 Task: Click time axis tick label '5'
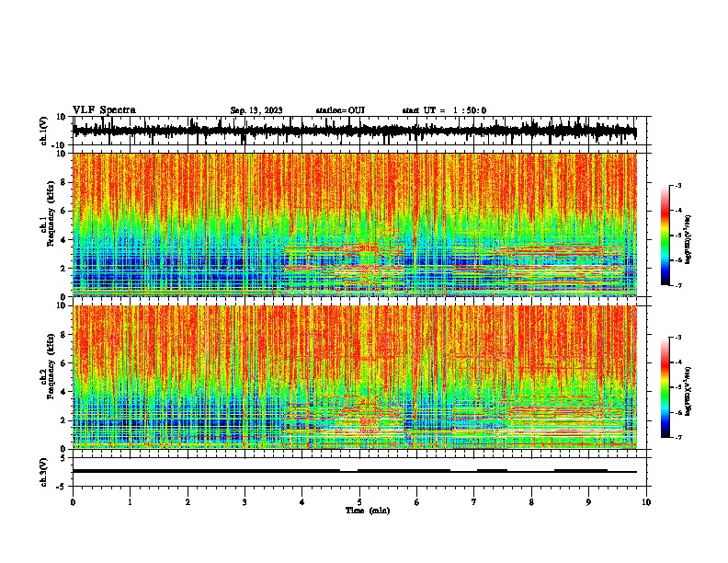coord(359,502)
